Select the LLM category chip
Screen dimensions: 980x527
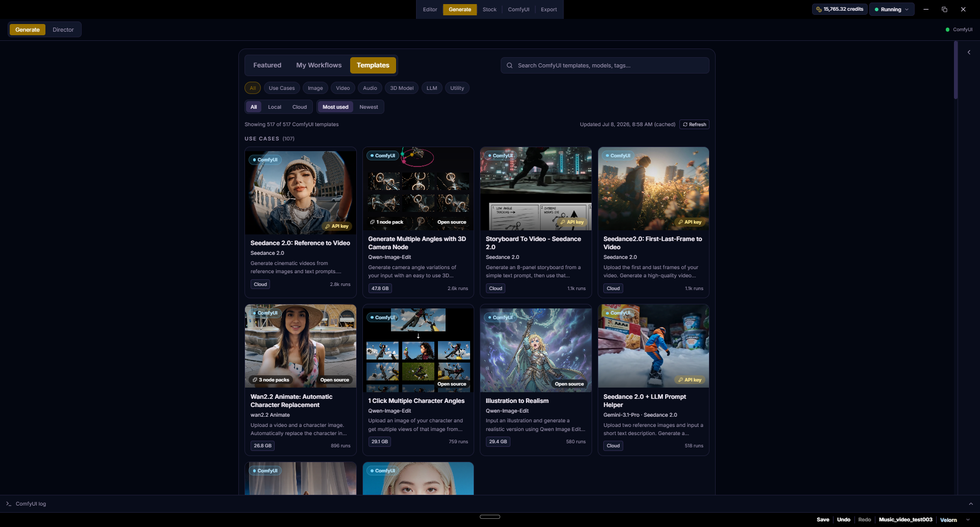[x=432, y=88]
